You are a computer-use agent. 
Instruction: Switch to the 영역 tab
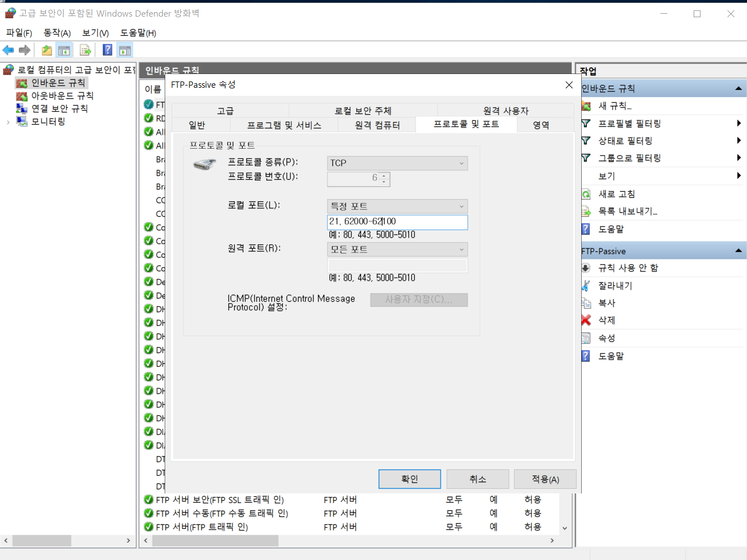pos(541,125)
